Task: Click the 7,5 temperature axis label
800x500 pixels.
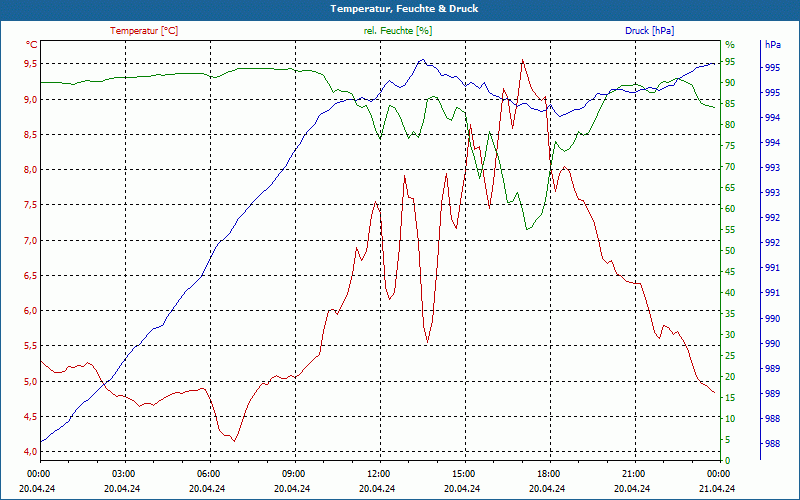Action: [x=31, y=205]
